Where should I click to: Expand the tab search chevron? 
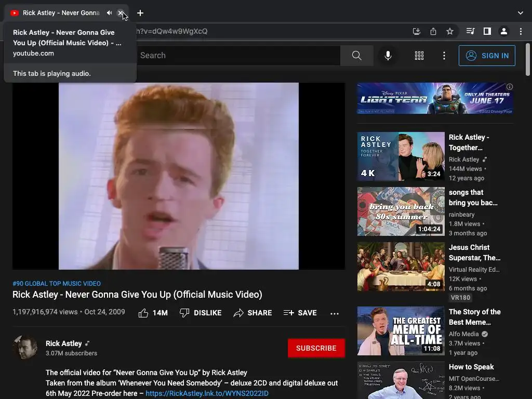[x=521, y=13]
